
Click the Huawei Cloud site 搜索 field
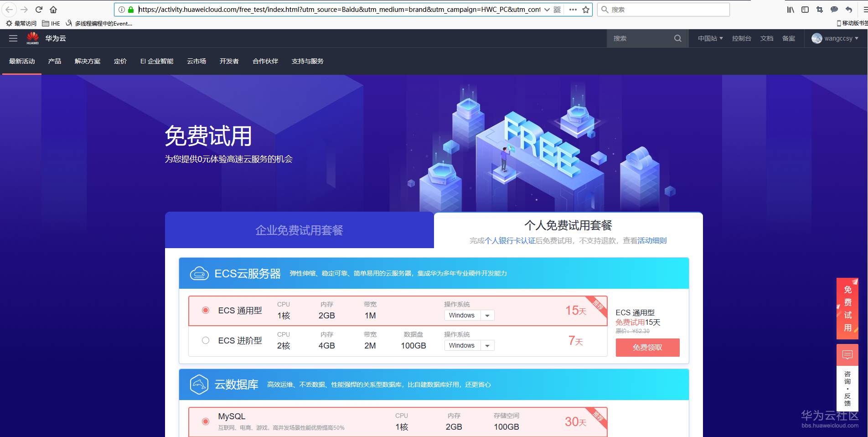640,38
